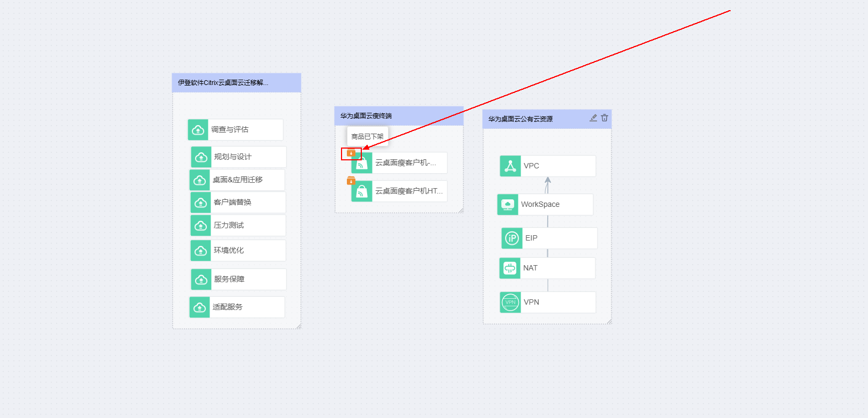Select the 华为桌面云公有云资源 group title text
This screenshot has width=868, height=418.
point(521,119)
